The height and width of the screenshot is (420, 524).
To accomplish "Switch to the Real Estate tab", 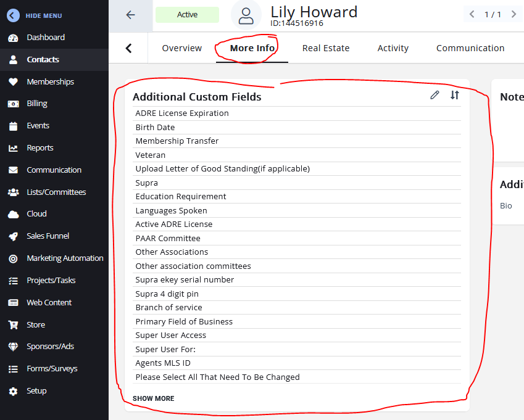I will point(325,48).
